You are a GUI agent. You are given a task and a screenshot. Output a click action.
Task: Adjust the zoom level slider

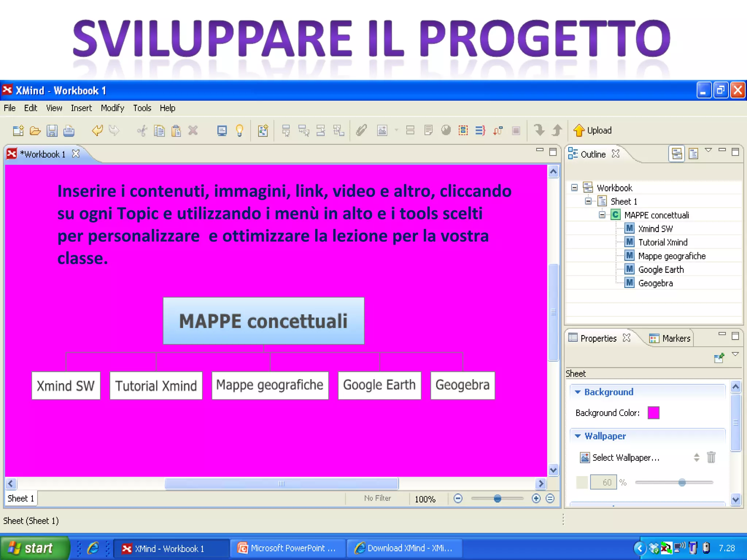(x=497, y=498)
